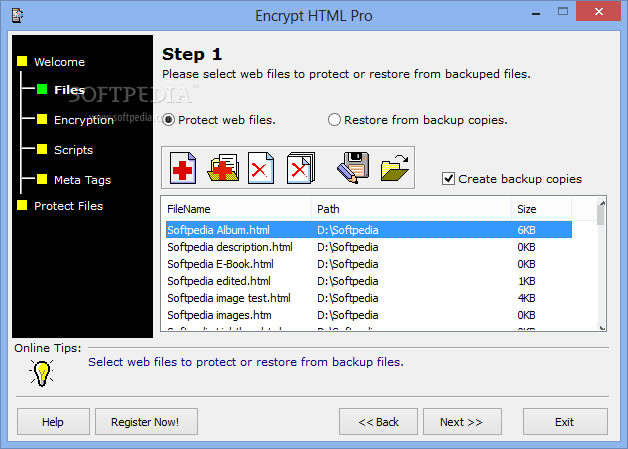The image size is (628, 449).
Task: Go to the Welcome step
Action: click(59, 62)
